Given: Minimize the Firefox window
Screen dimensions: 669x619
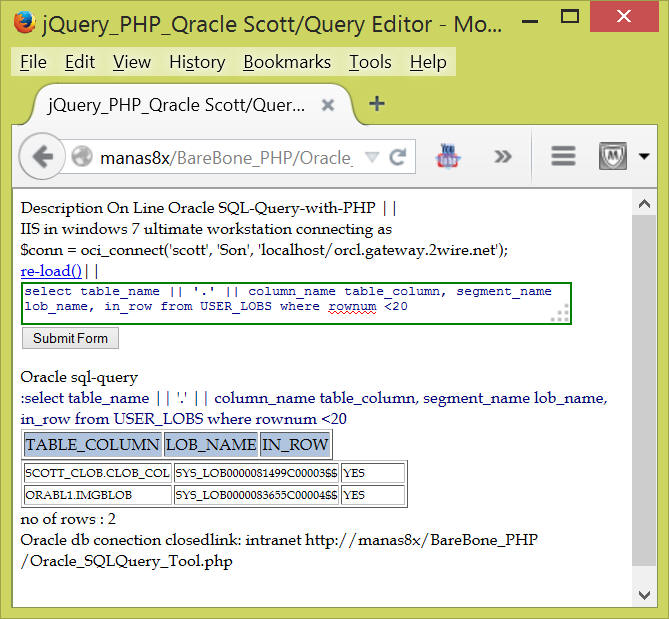Looking at the screenshot, I should (x=529, y=20).
